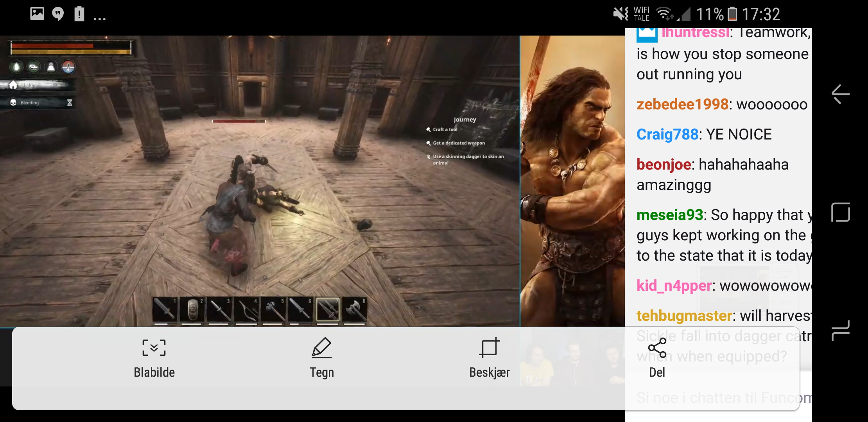
Task: Tap the Android back arrow
Action: coord(840,94)
